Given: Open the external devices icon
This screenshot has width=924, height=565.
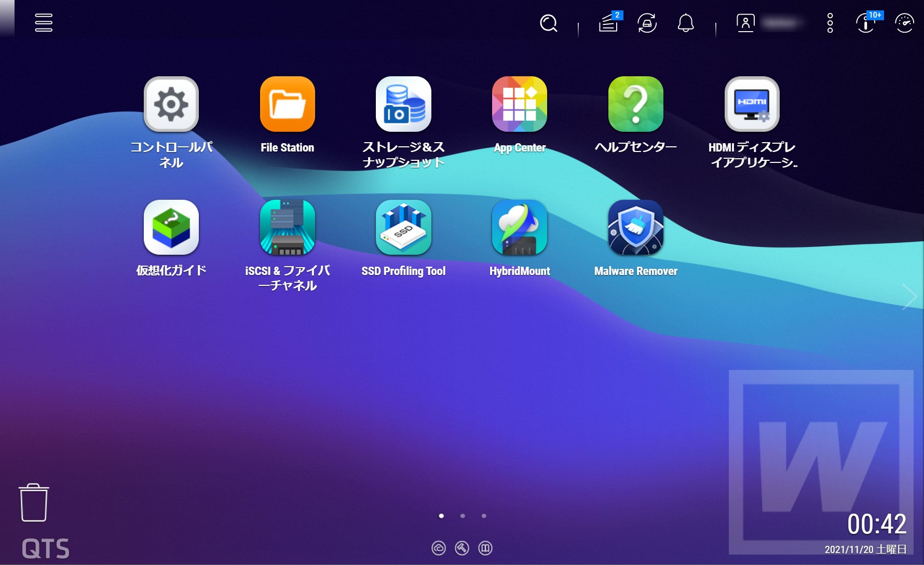Looking at the screenshot, I should 647,23.
